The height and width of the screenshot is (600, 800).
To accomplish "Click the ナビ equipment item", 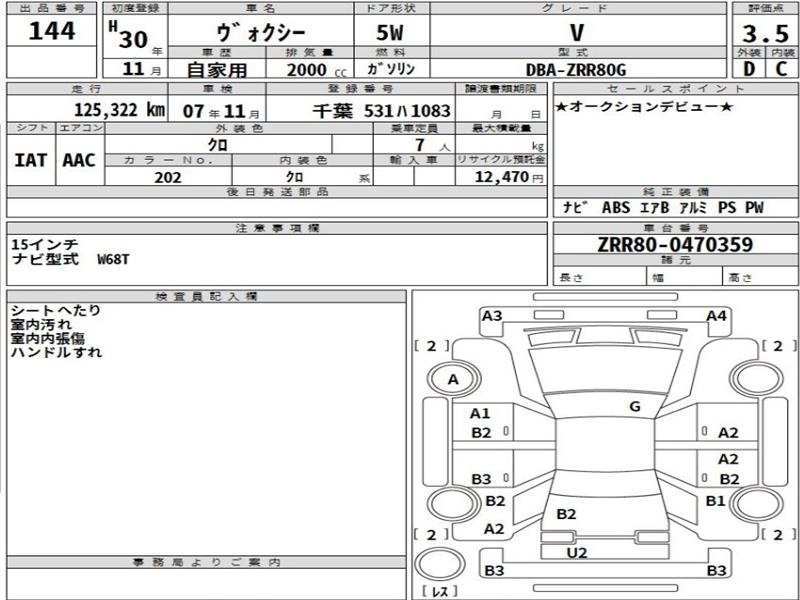I will [576, 207].
